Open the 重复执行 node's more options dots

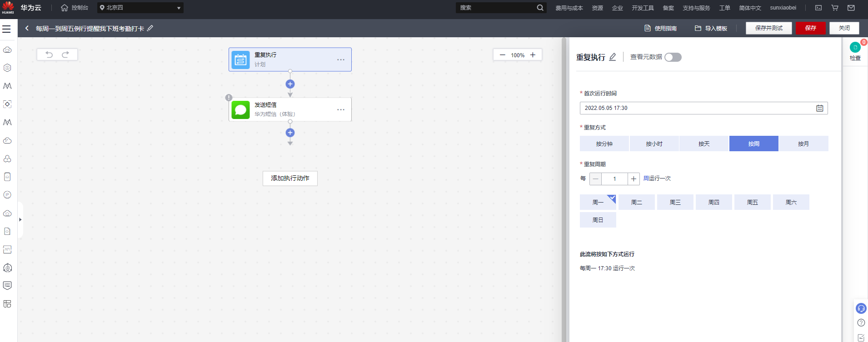click(x=341, y=60)
